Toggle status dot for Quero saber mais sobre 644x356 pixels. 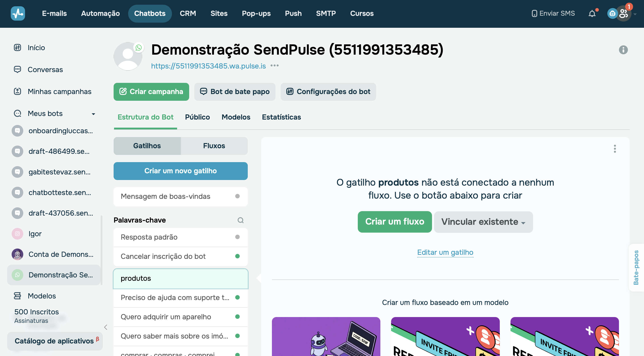[x=237, y=336]
